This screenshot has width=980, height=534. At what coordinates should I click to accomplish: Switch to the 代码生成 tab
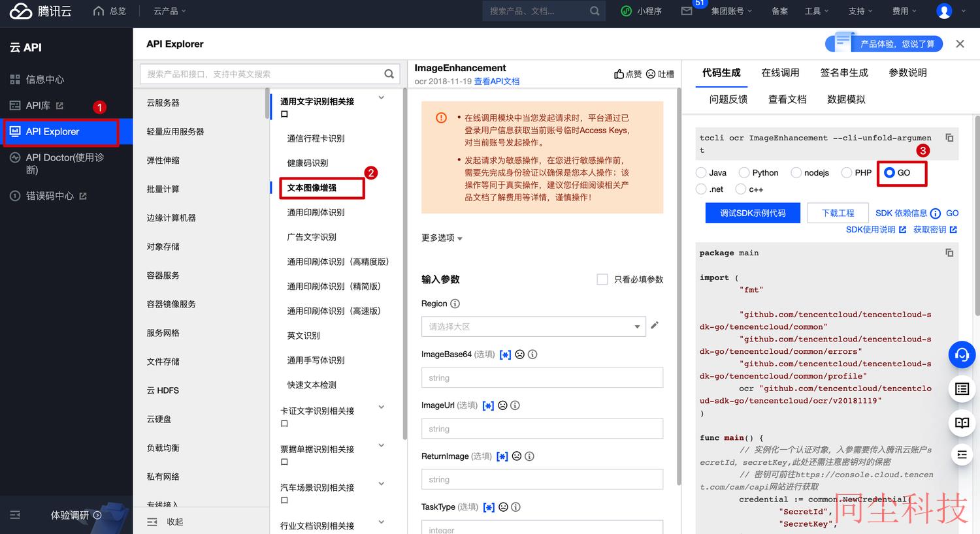[x=721, y=72]
